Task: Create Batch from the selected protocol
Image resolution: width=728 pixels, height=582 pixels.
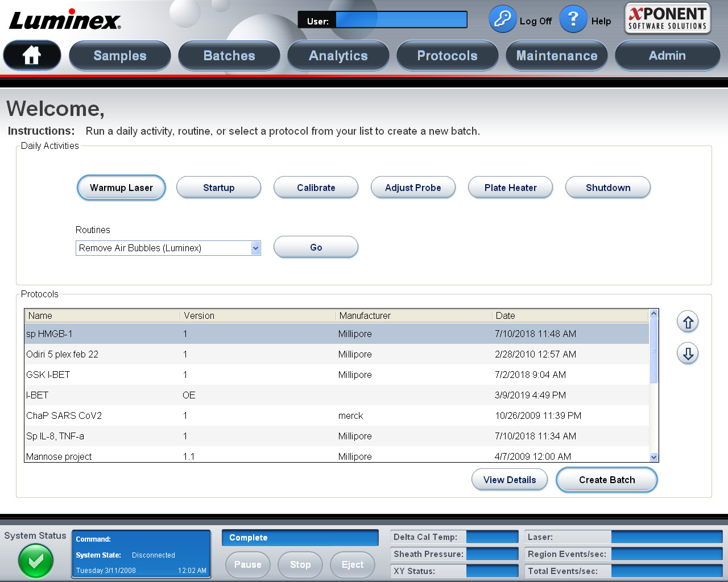Action: (x=606, y=480)
